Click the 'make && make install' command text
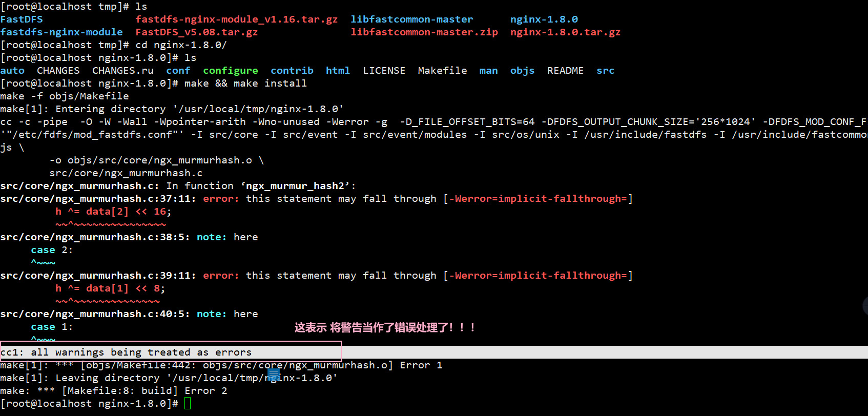 tap(245, 84)
